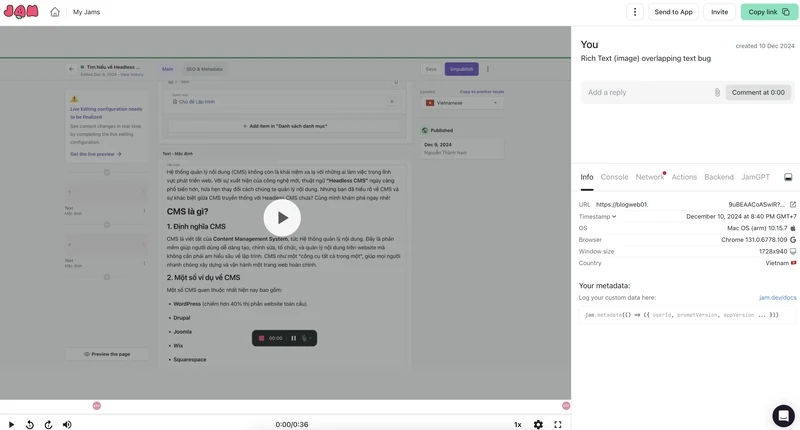This screenshot has width=800, height=430.
Task: Click the recording's back arrow
Action: pos(71,69)
